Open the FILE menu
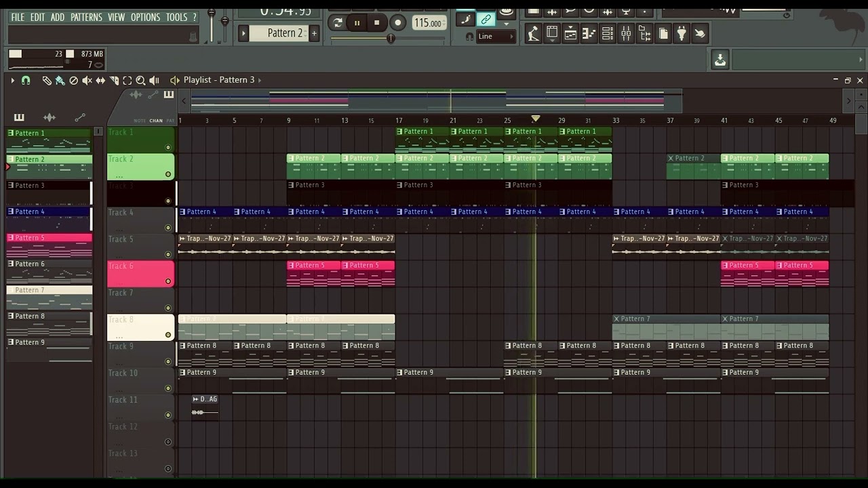 (18, 17)
